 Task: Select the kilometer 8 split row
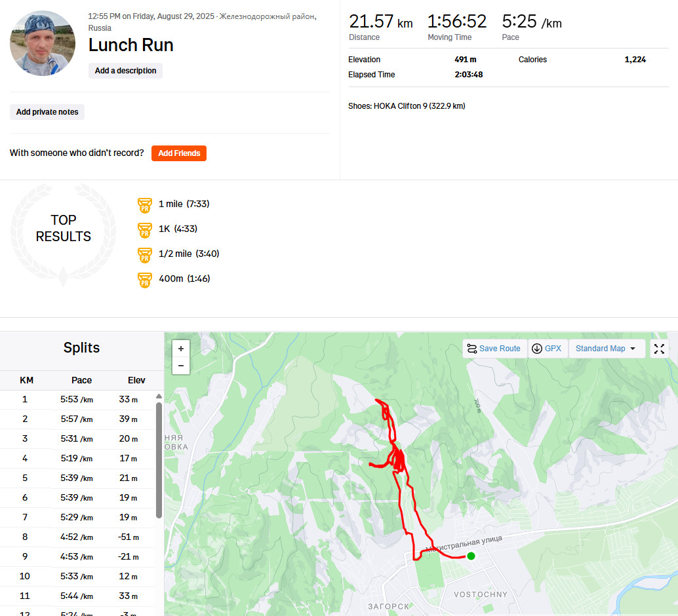77,537
